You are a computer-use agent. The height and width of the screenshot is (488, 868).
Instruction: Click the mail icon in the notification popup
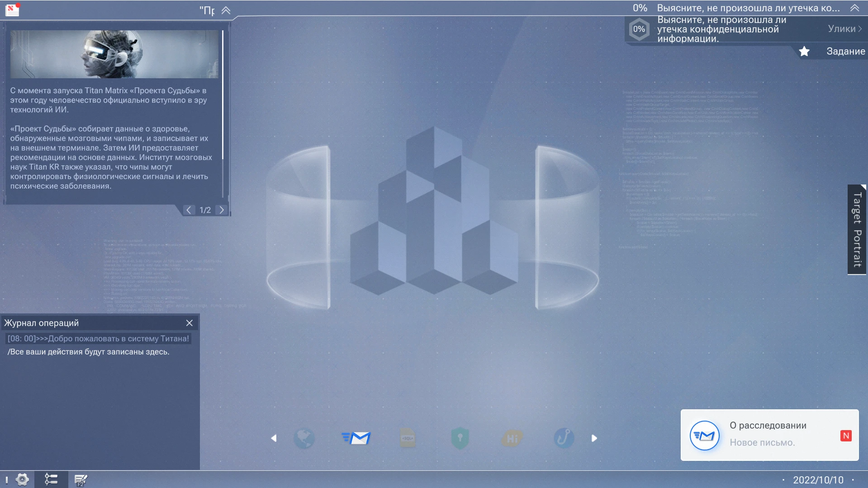click(x=705, y=436)
